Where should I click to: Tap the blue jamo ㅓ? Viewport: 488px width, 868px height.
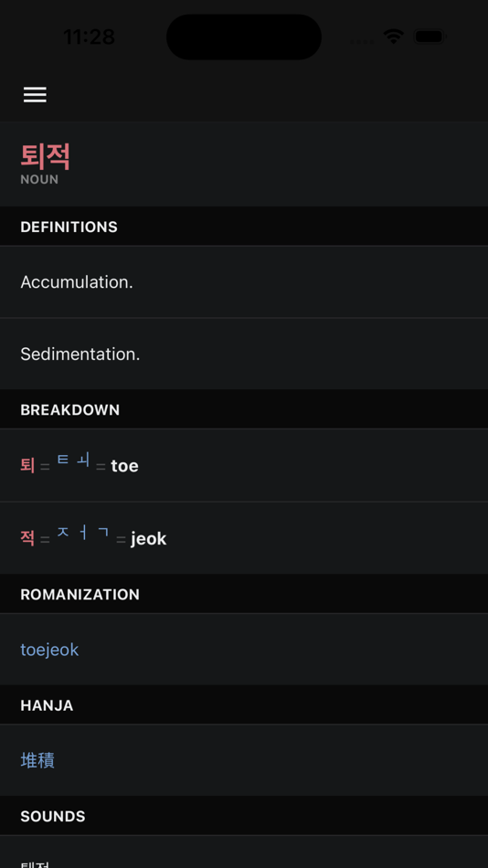pyautogui.click(x=83, y=533)
